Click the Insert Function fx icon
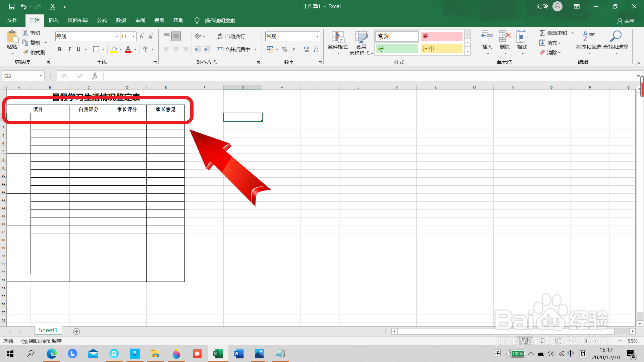644x362 pixels. 95,76
